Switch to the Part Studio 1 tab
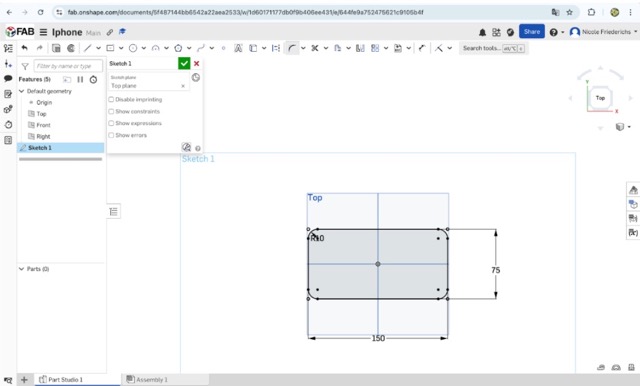This screenshot has height=386, width=640. (61, 379)
